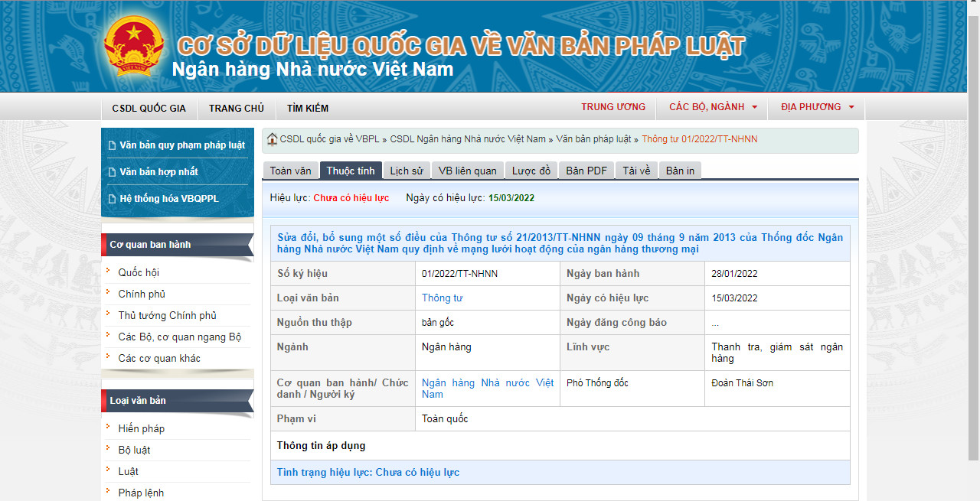Click the Thông tin áp dụng heading
The height and width of the screenshot is (501, 980).
pos(322,446)
